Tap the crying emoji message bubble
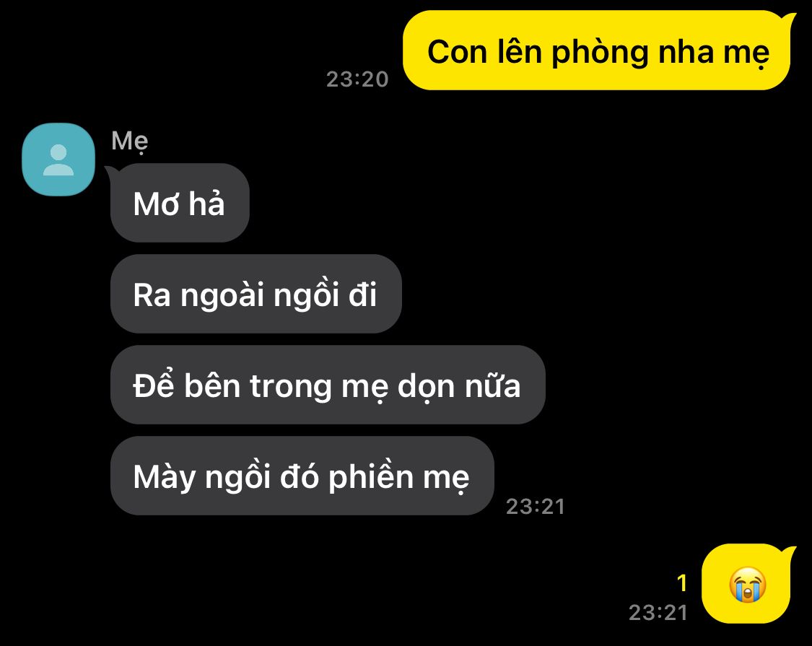This screenshot has width=812, height=646. pos(746,584)
